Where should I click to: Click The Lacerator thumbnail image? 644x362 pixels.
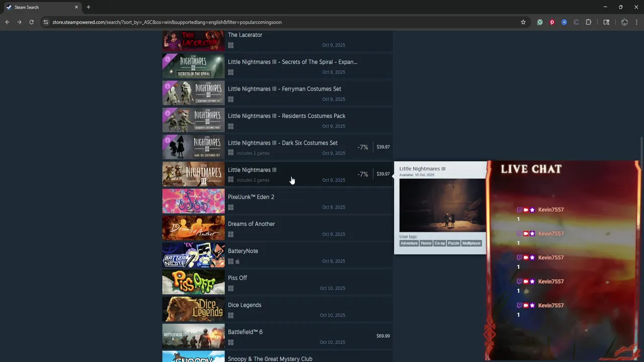click(x=193, y=41)
